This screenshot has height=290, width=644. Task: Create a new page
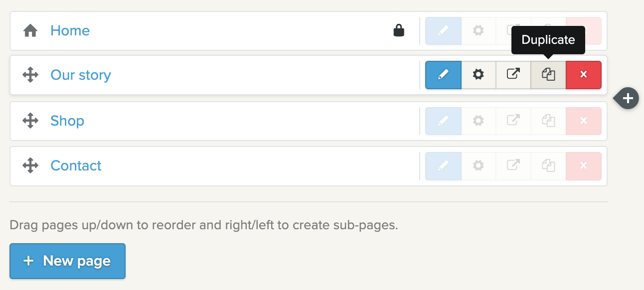(x=67, y=261)
